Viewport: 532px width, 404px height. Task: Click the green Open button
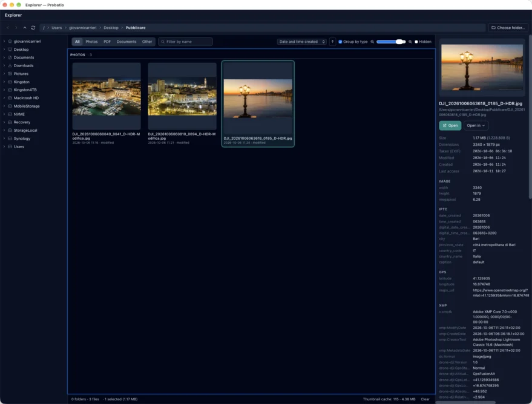[450, 125]
